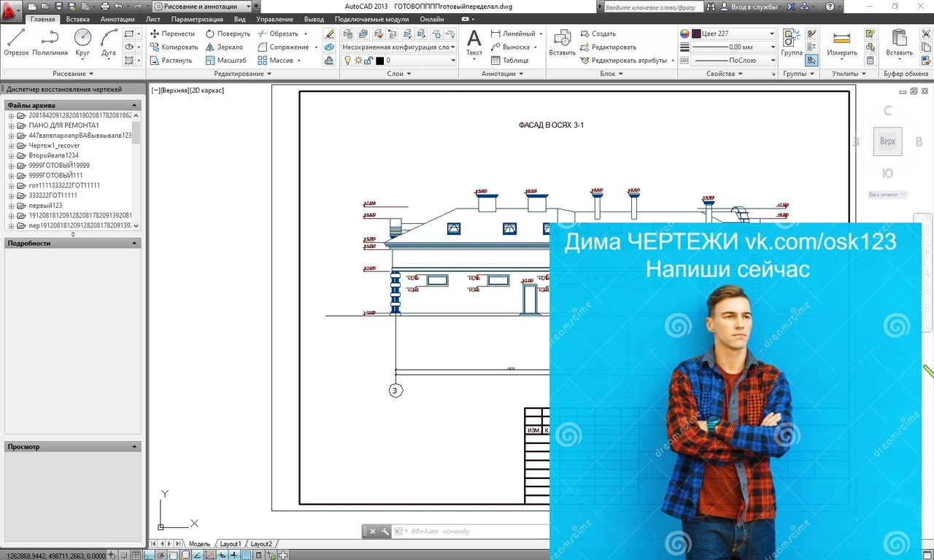Toggle grid display in status bar
Image resolution: width=934 pixels, height=560 pixels.
(136, 555)
